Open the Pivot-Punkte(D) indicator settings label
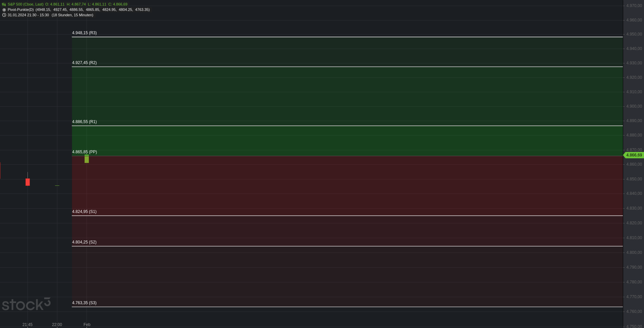This screenshot has height=328, width=644. pos(21,10)
